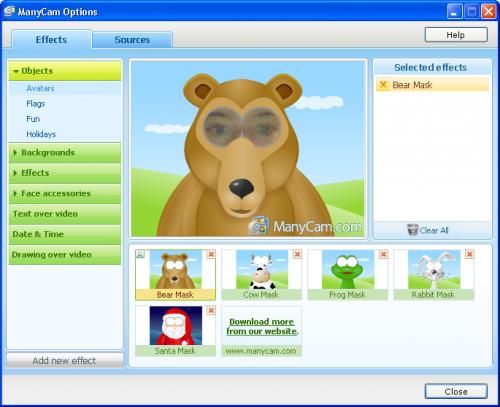This screenshot has height=407, width=500.
Task: Remove Bear Mask from selected effects list
Action: (383, 85)
